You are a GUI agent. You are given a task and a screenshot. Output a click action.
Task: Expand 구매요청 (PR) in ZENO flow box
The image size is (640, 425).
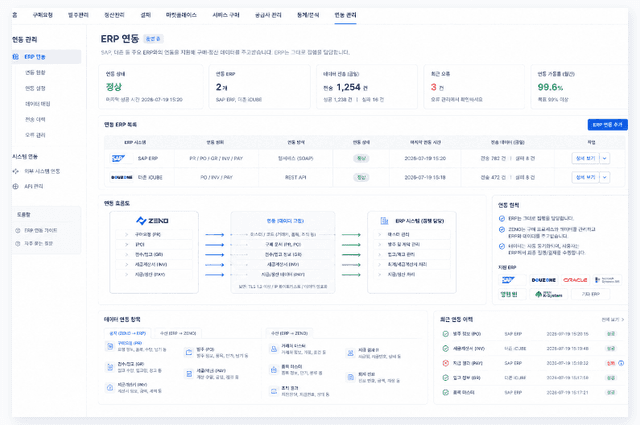[x=127, y=235]
